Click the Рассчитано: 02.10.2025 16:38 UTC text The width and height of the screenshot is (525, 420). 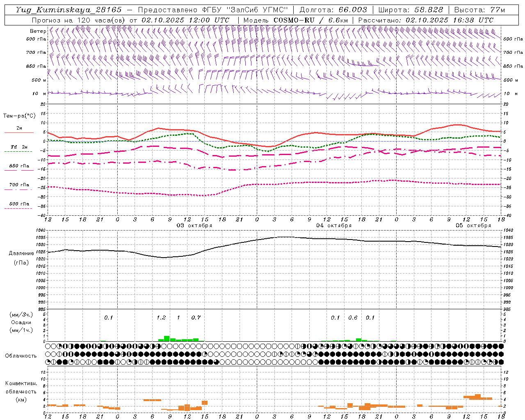pyautogui.click(x=426, y=20)
